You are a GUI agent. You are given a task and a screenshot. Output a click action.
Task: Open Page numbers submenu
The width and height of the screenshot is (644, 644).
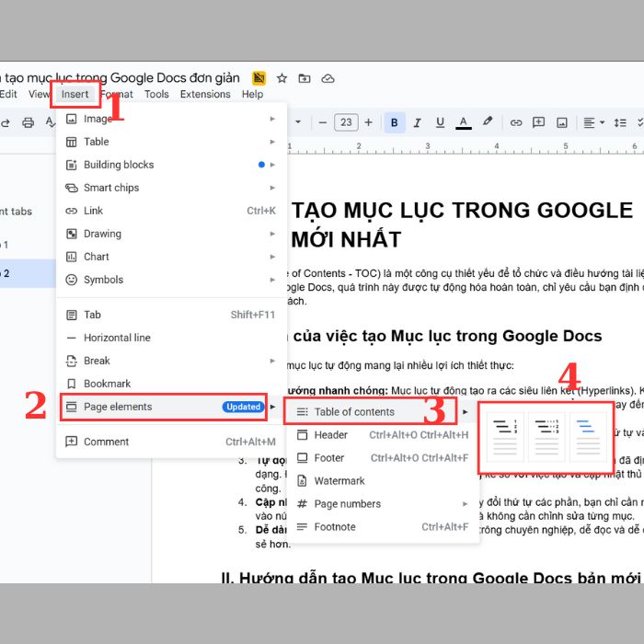[383, 504]
